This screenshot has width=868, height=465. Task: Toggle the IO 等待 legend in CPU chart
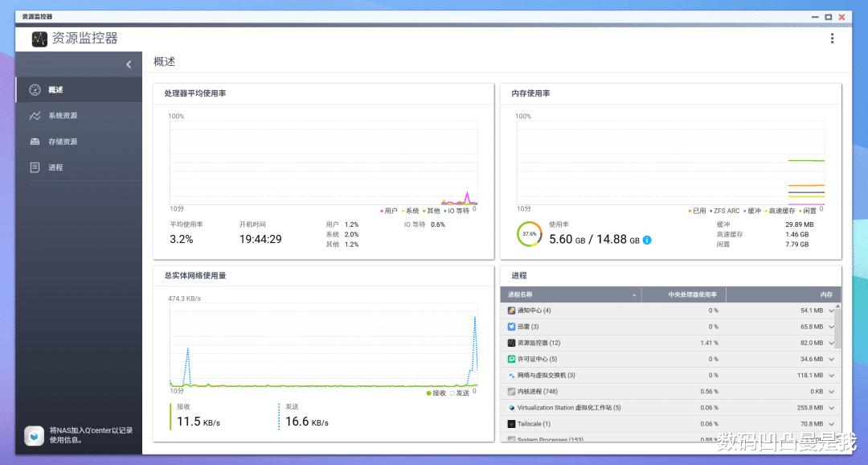coord(457,211)
